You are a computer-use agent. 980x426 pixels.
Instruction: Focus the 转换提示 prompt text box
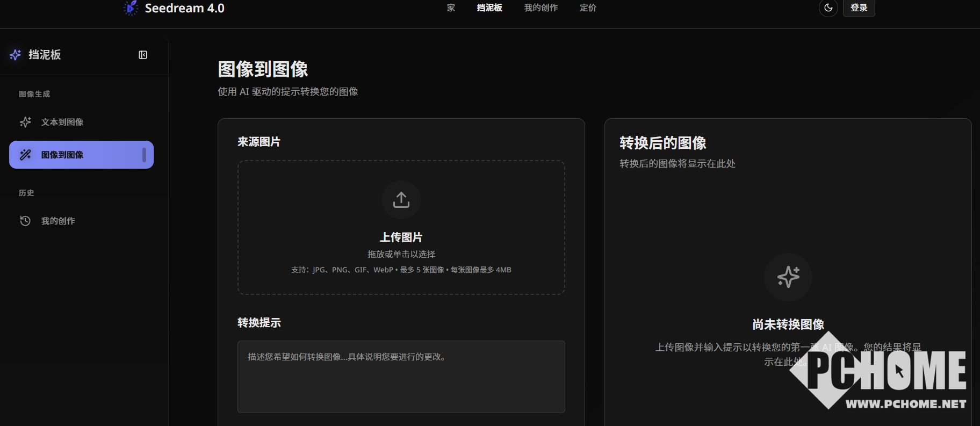point(401,377)
